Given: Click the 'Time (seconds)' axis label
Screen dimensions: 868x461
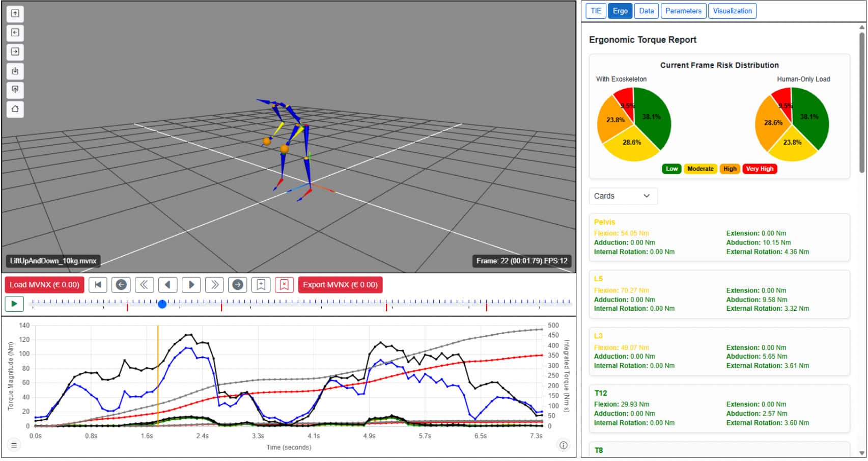Looking at the screenshot, I should [289, 447].
